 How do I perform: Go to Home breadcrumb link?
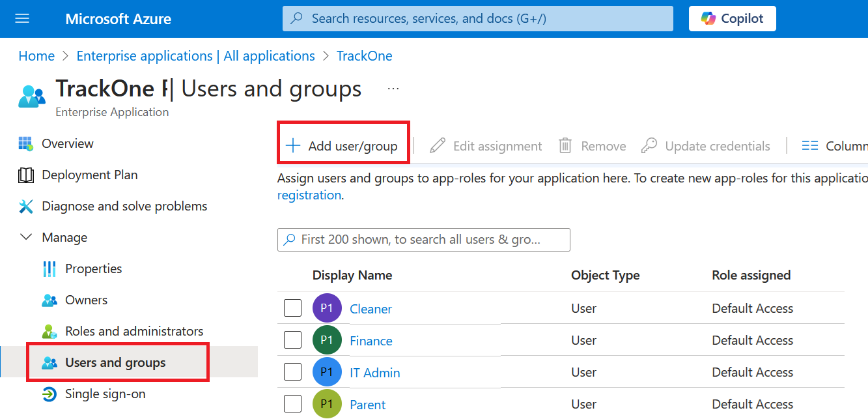[x=36, y=56]
